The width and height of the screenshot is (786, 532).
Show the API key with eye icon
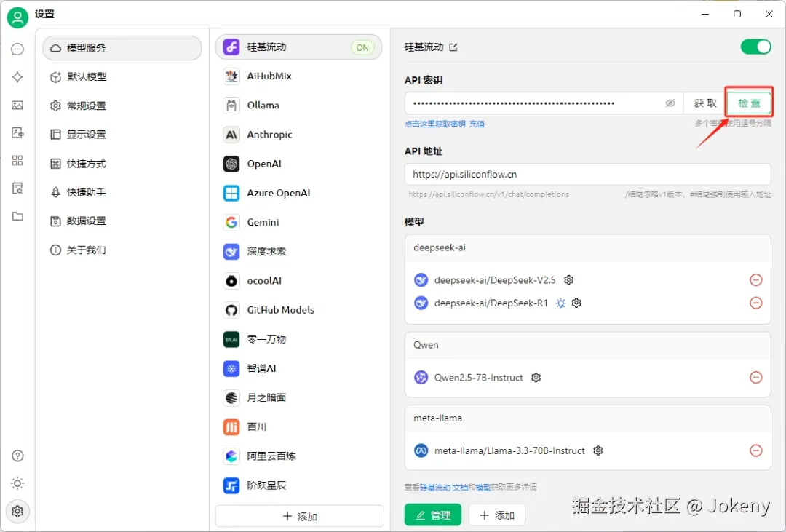[x=670, y=103]
